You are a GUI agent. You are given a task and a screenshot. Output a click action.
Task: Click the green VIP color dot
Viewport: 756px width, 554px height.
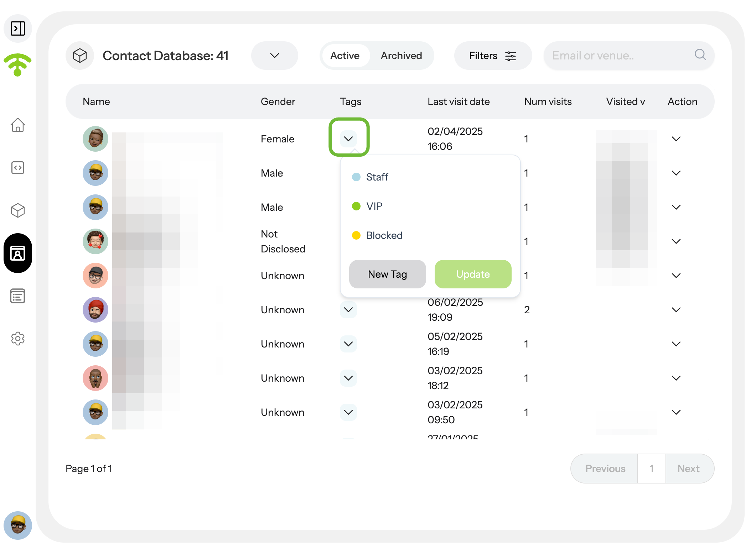(356, 206)
